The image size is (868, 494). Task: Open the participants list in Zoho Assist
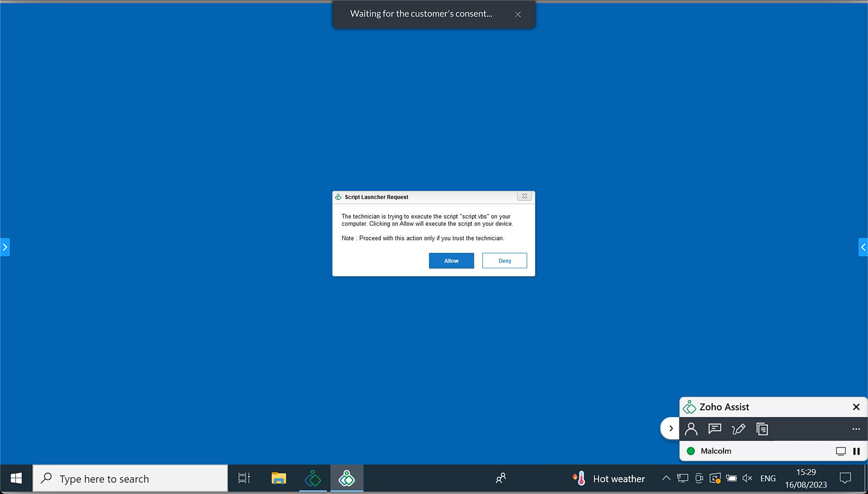coord(691,429)
